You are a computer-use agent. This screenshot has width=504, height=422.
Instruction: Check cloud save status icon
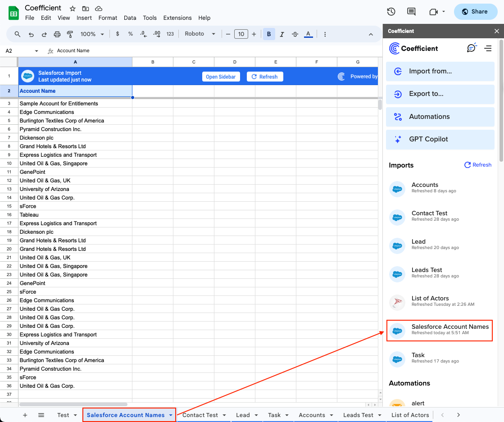[x=99, y=9]
